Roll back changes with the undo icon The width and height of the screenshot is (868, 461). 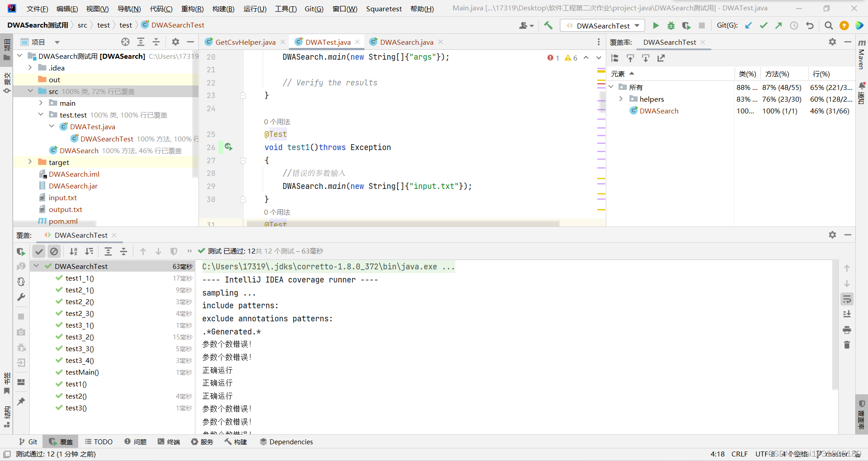point(810,25)
